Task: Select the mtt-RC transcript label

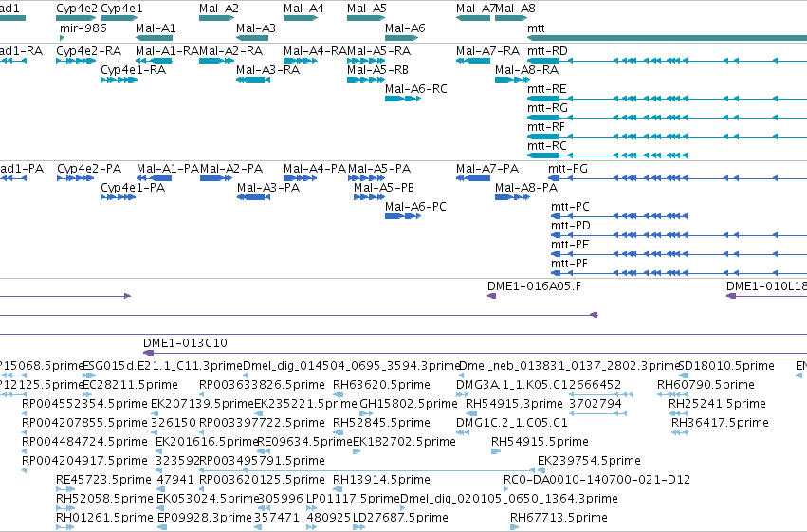Action: (547, 146)
